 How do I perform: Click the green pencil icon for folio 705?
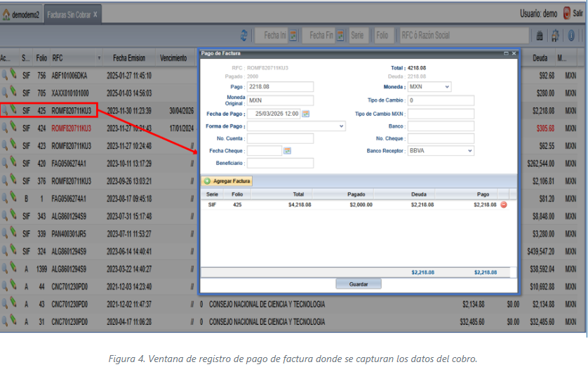pos(13,92)
